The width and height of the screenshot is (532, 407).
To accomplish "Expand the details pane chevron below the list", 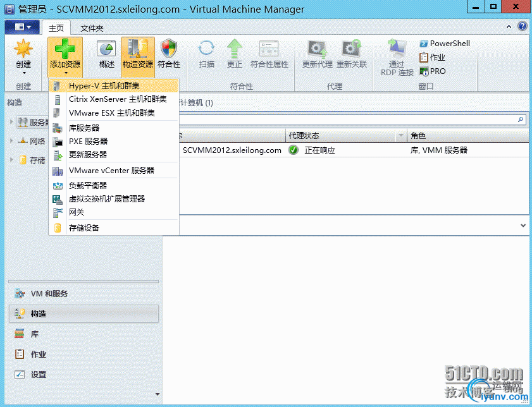I will pos(523,226).
